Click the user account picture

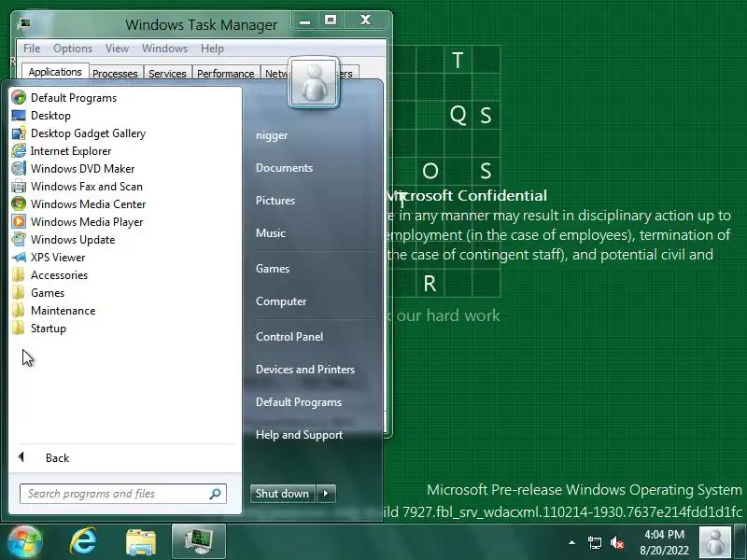click(314, 82)
